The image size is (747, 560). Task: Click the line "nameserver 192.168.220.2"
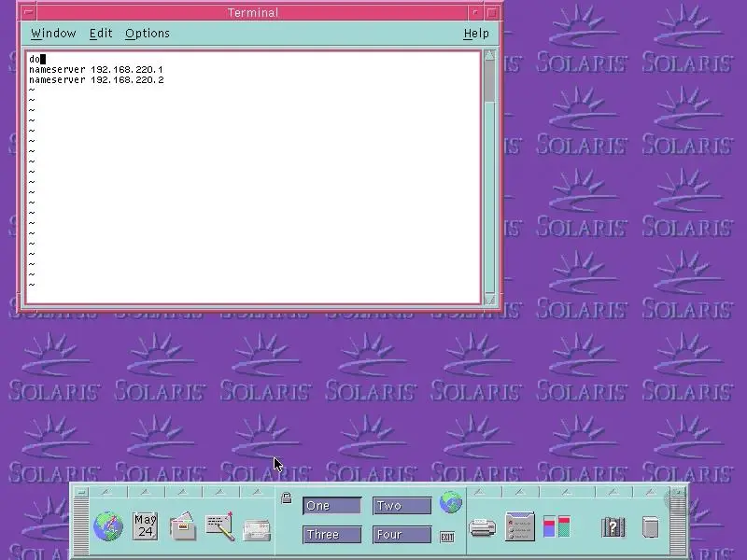tap(96, 80)
